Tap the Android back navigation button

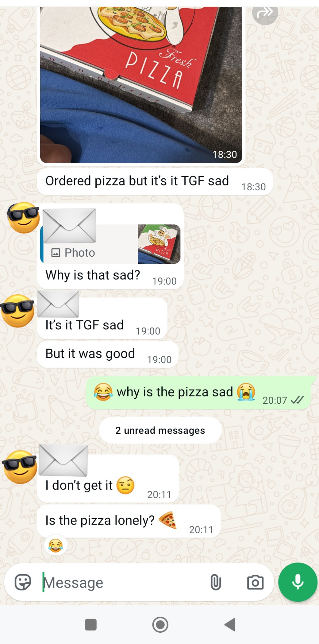pyautogui.click(x=230, y=625)
